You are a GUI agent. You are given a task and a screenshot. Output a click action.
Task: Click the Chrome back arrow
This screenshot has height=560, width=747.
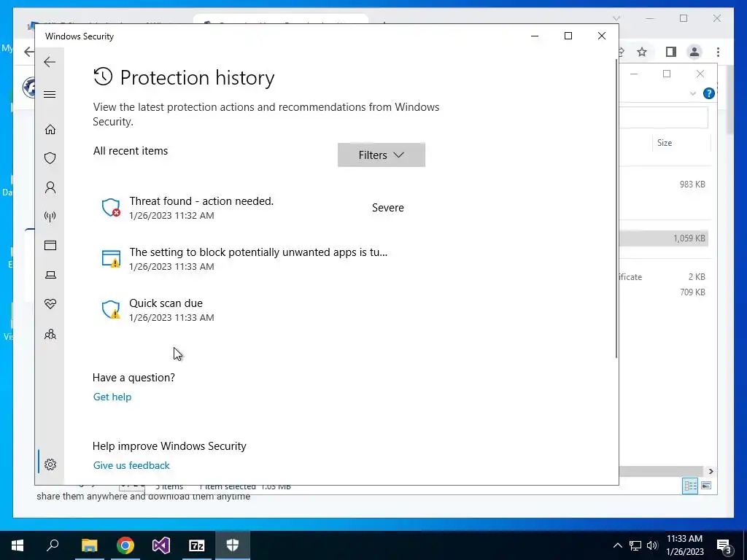(x=29, y=52)
